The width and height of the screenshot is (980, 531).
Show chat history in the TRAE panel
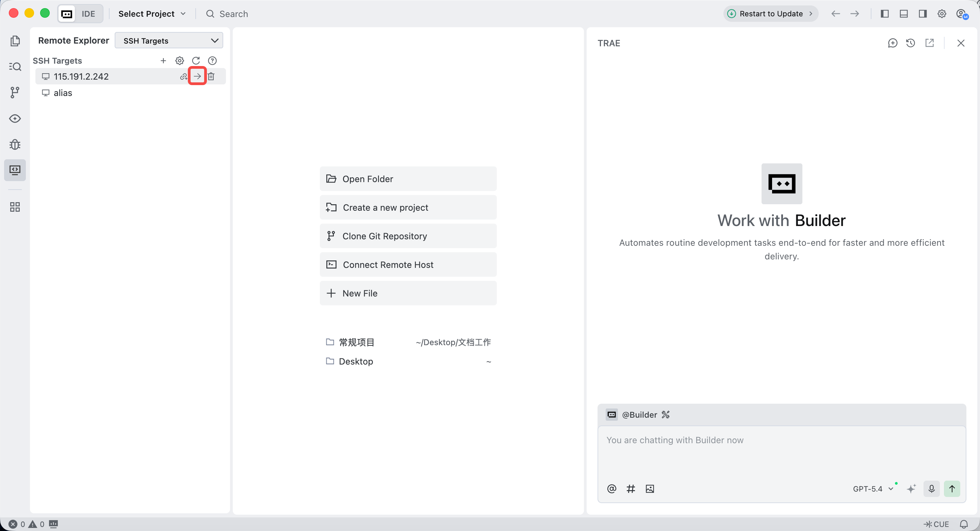(910, 43)
